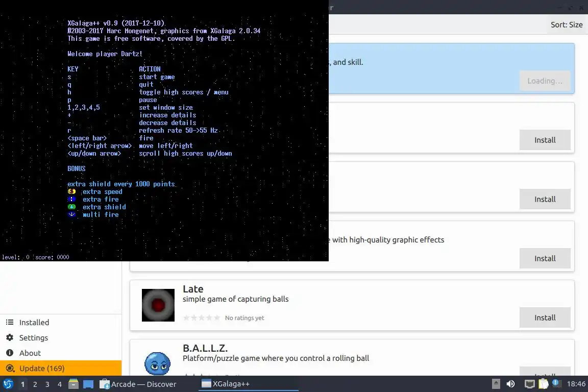The image size is (588, 392).
Task: Open the About page in Discover
Action: coord(61,353)
